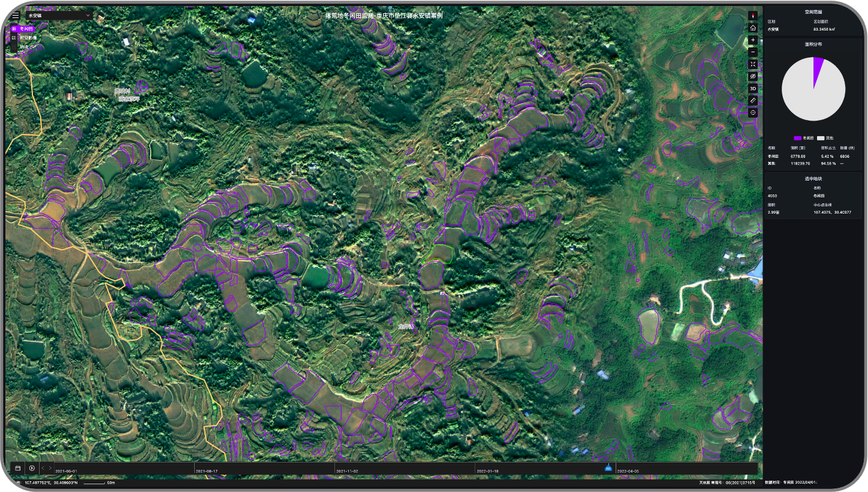Open the hamburger menu

point(16,16)
